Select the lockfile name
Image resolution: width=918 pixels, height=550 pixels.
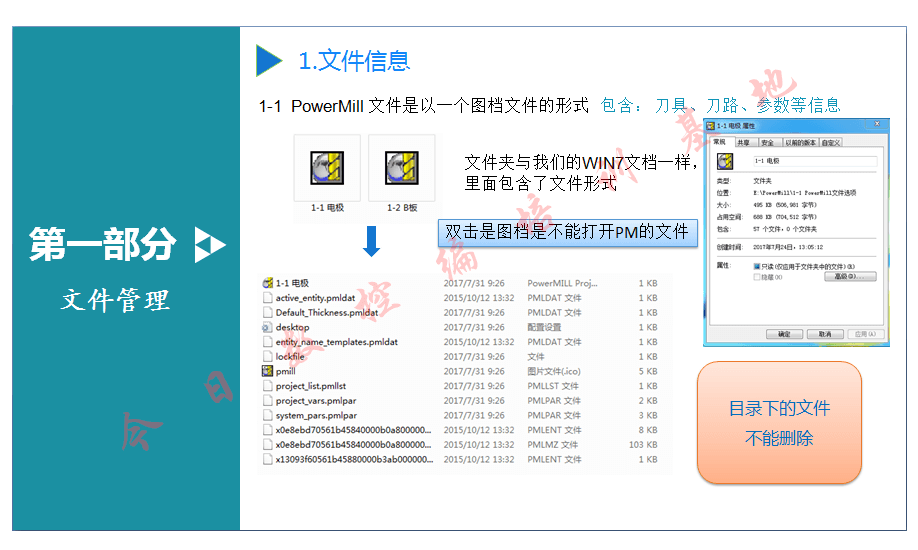coord(290,356)
